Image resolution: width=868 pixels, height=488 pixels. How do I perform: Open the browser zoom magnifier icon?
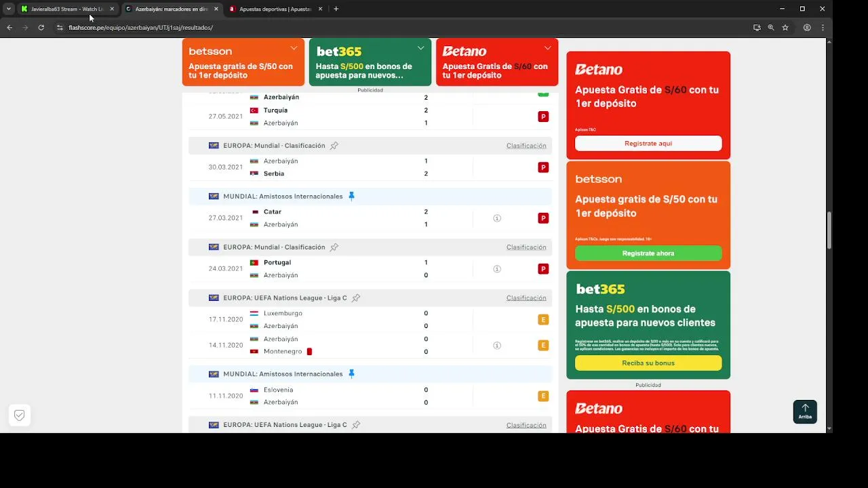[771, 28]
